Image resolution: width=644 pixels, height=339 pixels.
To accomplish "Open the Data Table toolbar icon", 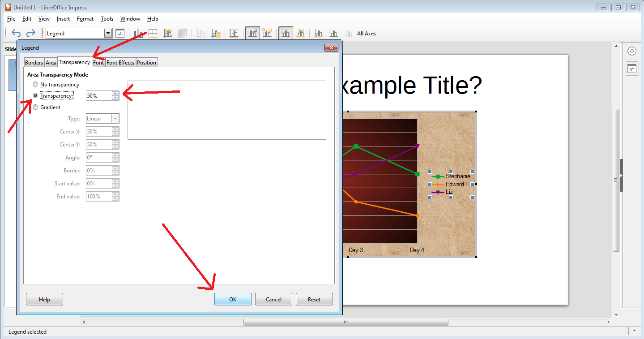I will [217, 33].
